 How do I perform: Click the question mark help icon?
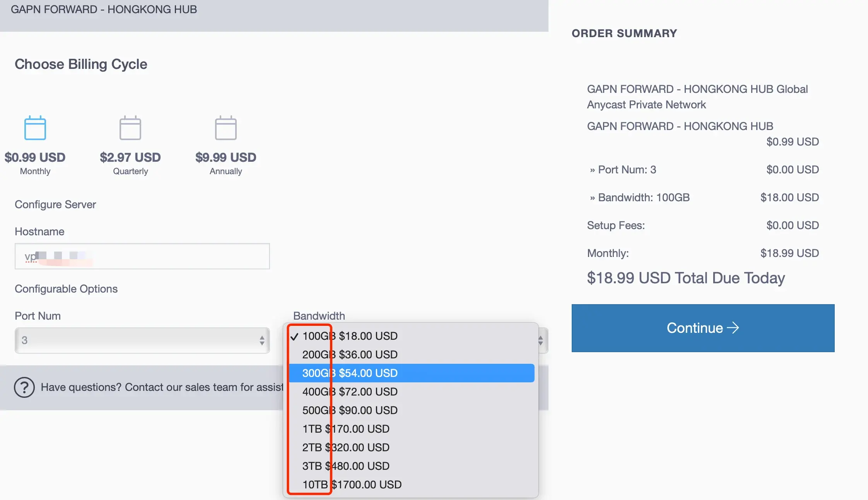(24, 387)
